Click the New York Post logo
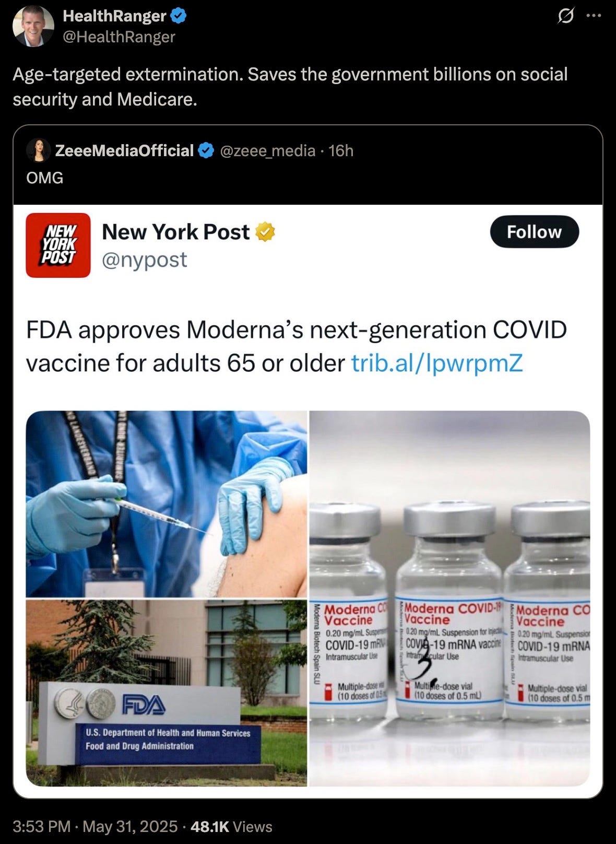The width and height of the screenshot is (616, 844). coord(58,245)
